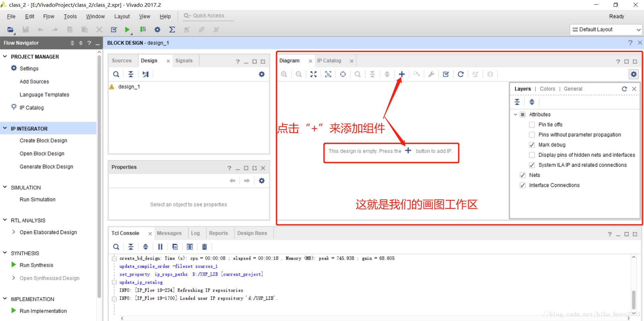The width and height of the screenshot is (644, 321).
Task: Reset Layers settings with refresh icon
Action: coord(624,89)
